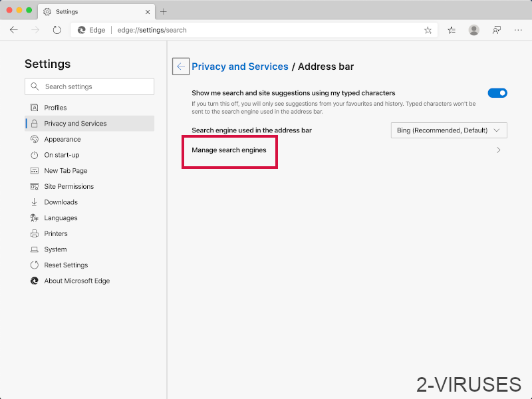This screenshot has height=399, width=532.
Task: Click the New Tab Page icon
Action: click(x=35, y=171)
